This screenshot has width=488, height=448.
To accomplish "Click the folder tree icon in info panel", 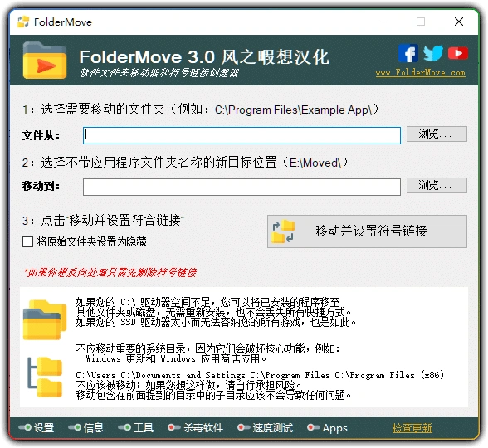I will [x=45, y=377].
